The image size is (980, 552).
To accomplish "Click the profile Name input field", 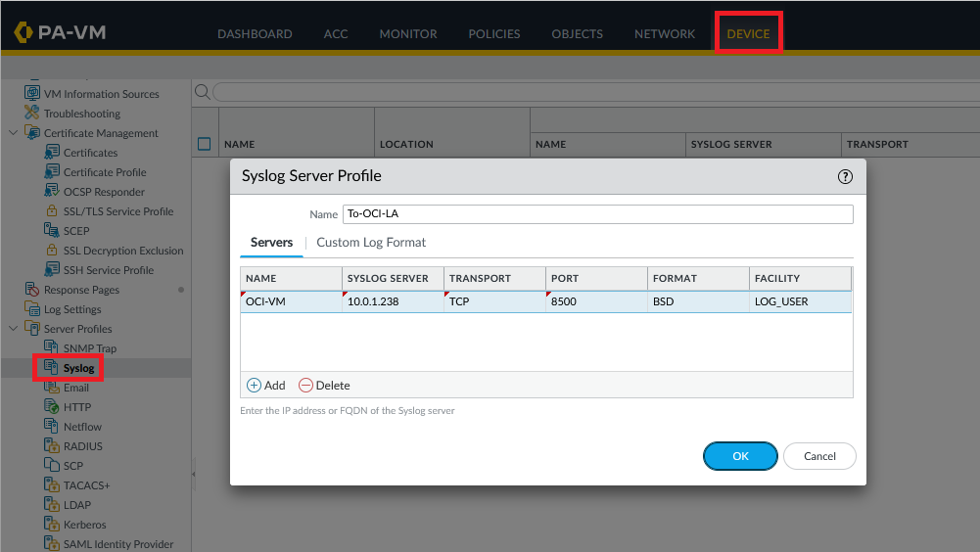I will (x=597, y=214).
